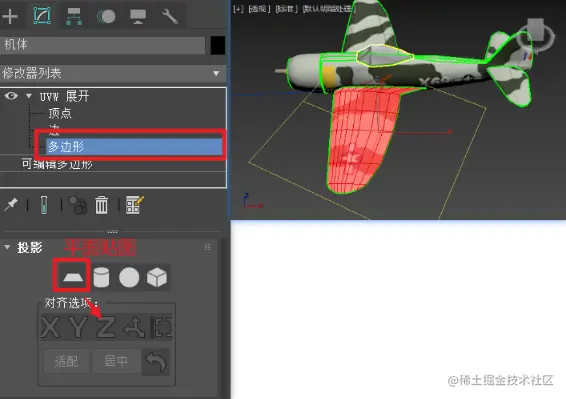Toggle Show End Result test-tube icon

[x=44, y=205]
